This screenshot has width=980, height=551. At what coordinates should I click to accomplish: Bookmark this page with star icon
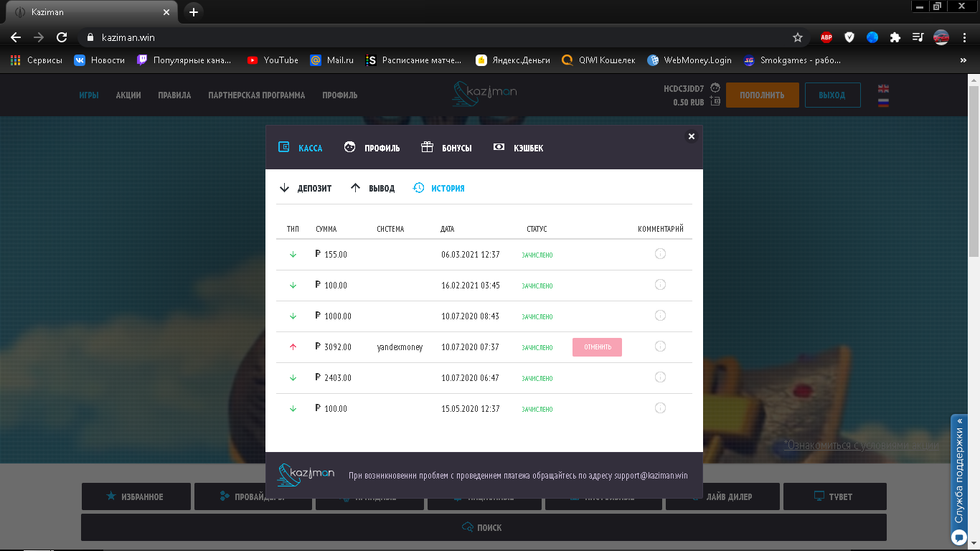pyautogui.click(x=798, y=37)
